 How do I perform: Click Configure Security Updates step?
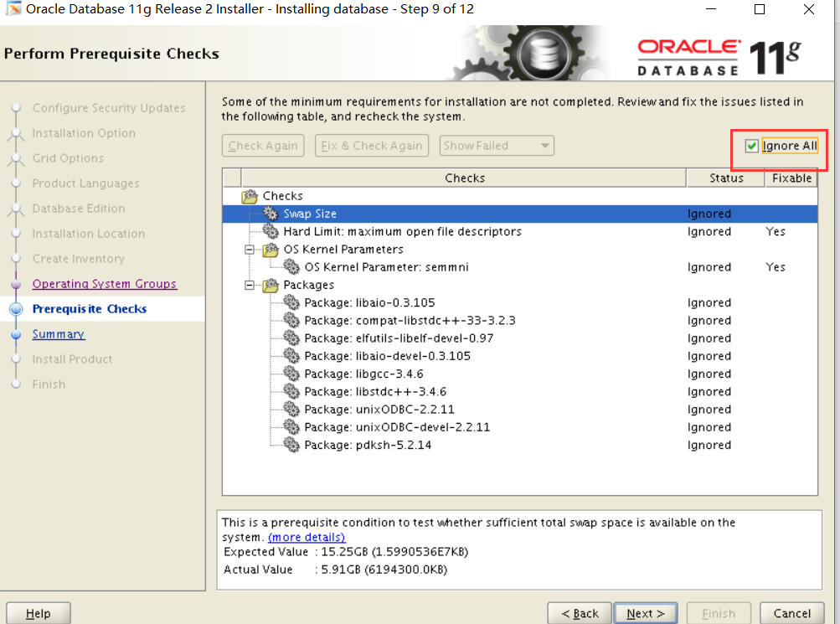pyautogui.click(x=109, y=108)
